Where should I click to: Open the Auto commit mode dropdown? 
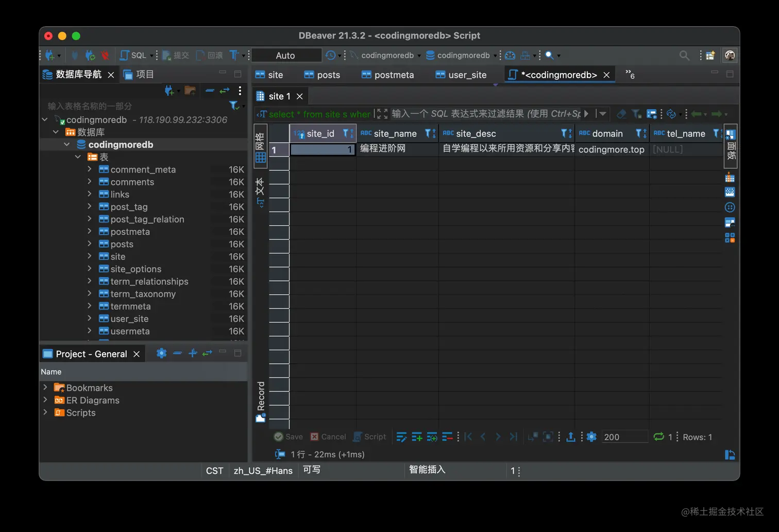tap(285, 55)
